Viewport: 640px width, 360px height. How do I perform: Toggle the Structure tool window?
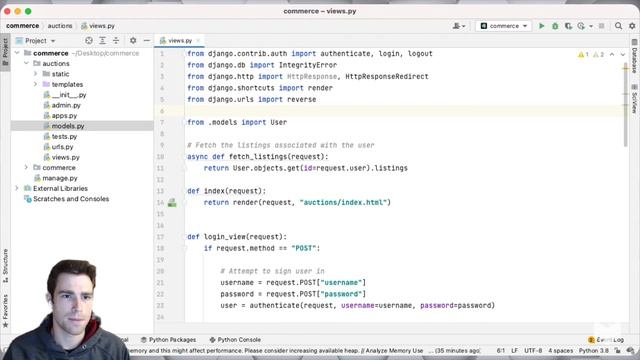(5, 265)
